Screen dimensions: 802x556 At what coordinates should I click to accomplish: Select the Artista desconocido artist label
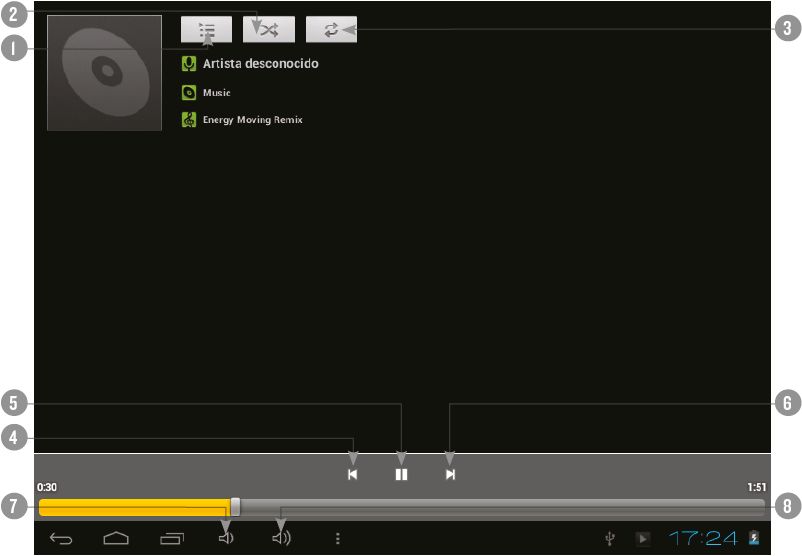pyautogui.click(x=260, y=64)
